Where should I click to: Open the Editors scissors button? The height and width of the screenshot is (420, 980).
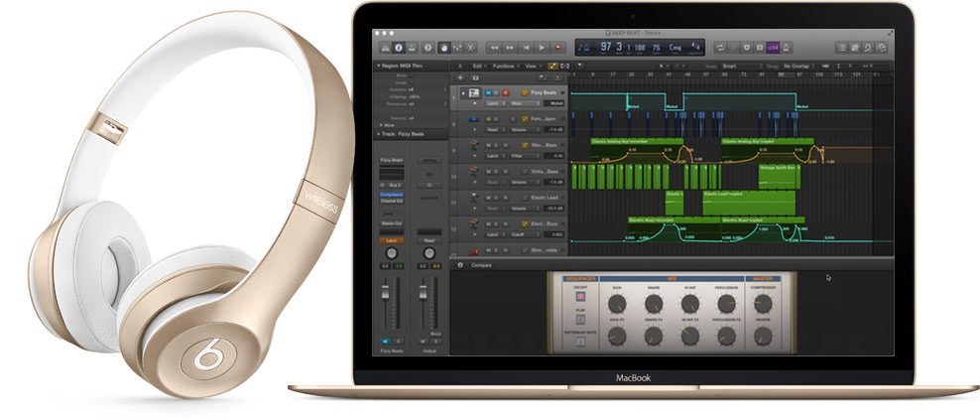470,47
